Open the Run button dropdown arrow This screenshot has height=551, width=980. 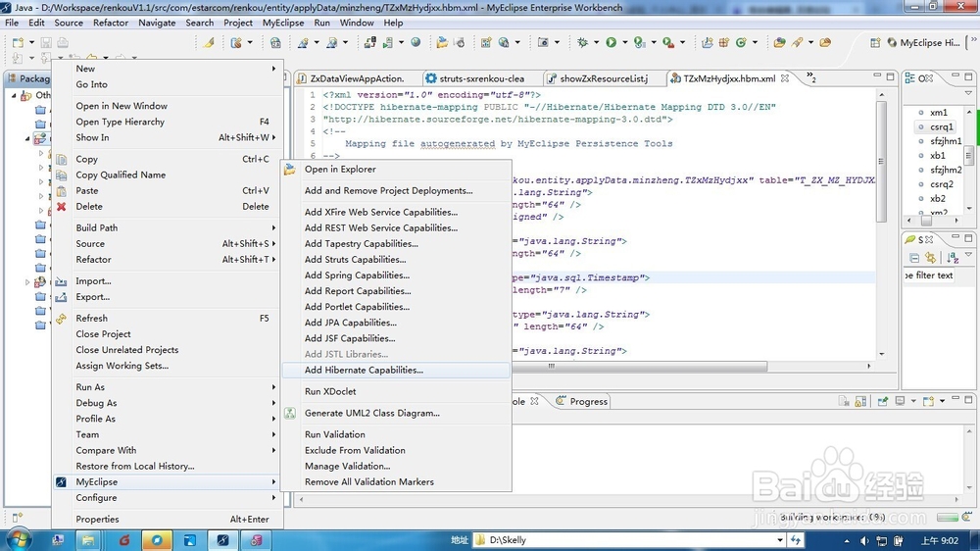624,42
